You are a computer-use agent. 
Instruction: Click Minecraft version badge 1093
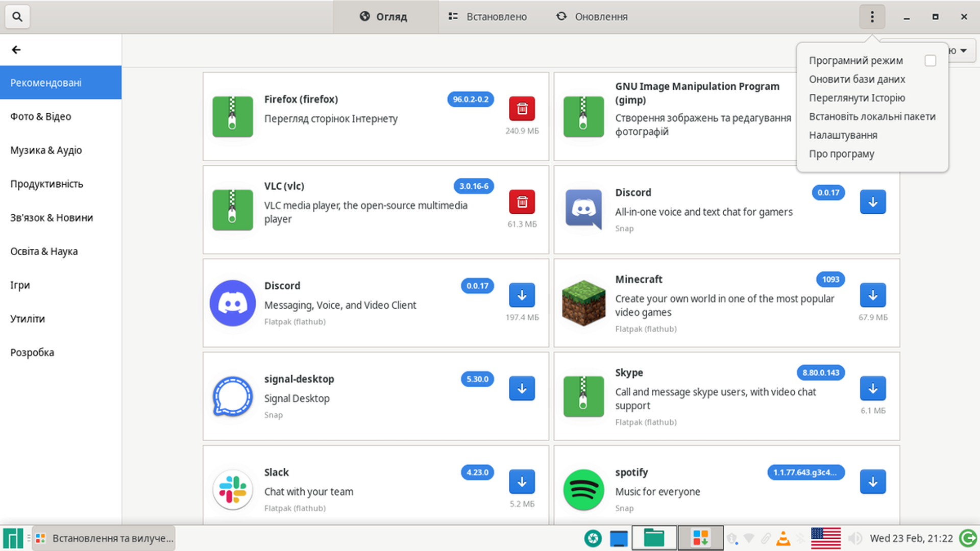[830, 280]
